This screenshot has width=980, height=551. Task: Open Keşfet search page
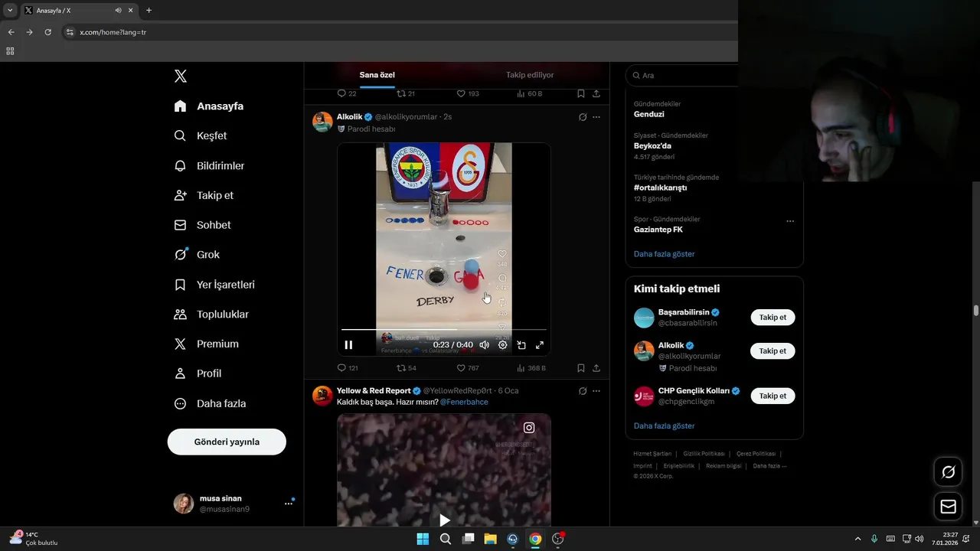click(200, 135)
